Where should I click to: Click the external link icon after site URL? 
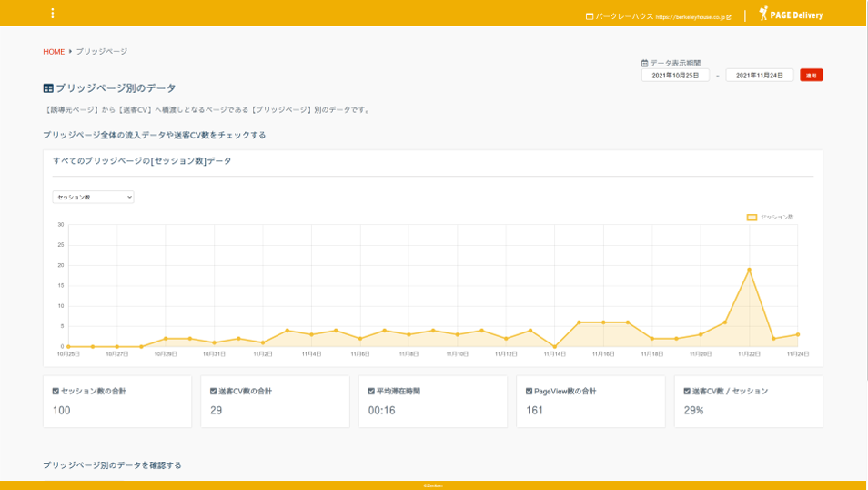click(x=729, y=16)
